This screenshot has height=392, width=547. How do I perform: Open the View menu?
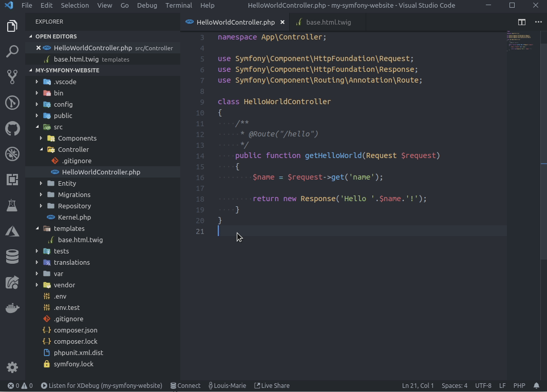point(105,5)
